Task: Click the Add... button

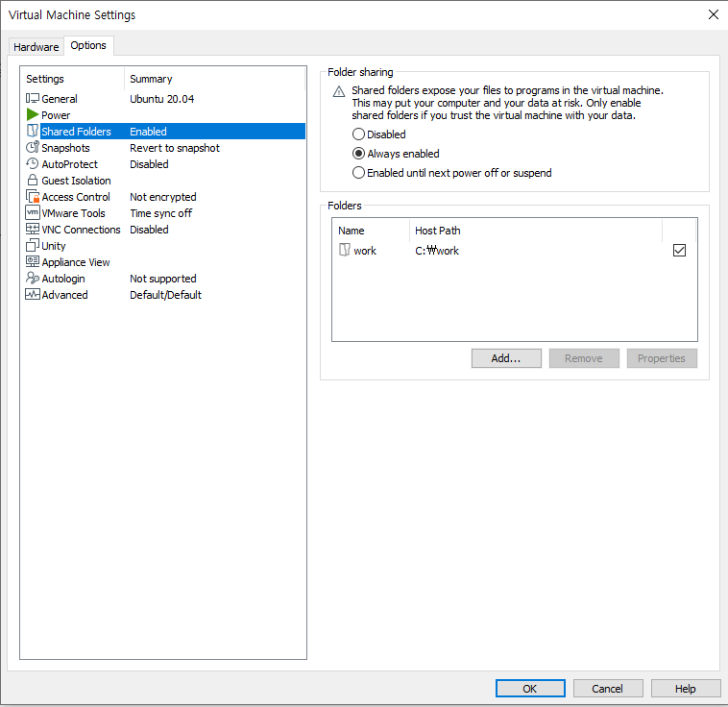Action: tap(506, 358)
